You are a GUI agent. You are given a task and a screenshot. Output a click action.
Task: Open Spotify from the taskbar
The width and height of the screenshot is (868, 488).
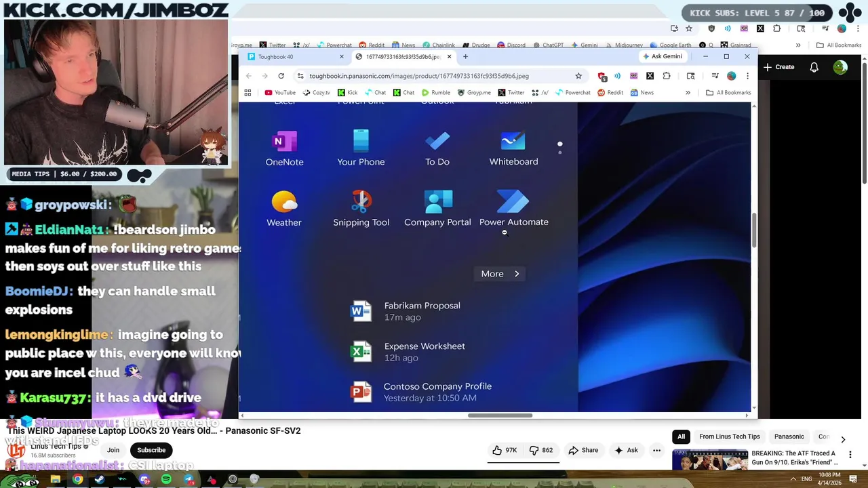click(x=166, y=479)
